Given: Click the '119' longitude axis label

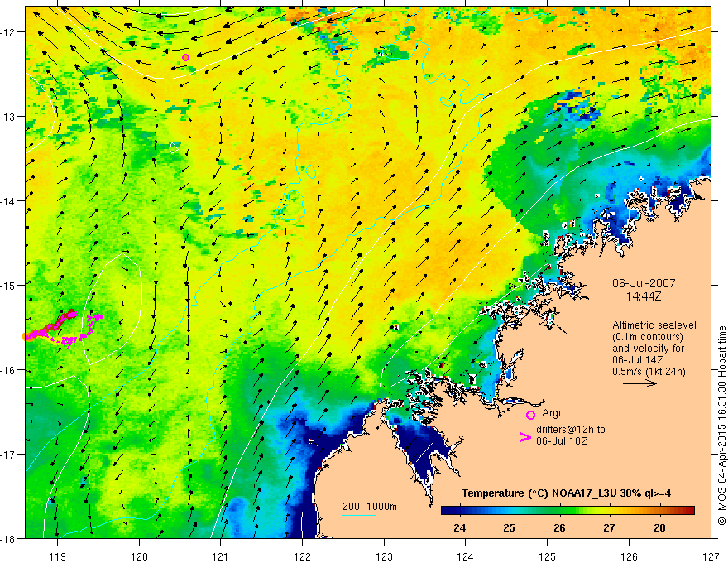Looking at the screenshot, I should [x=58, y=556].
